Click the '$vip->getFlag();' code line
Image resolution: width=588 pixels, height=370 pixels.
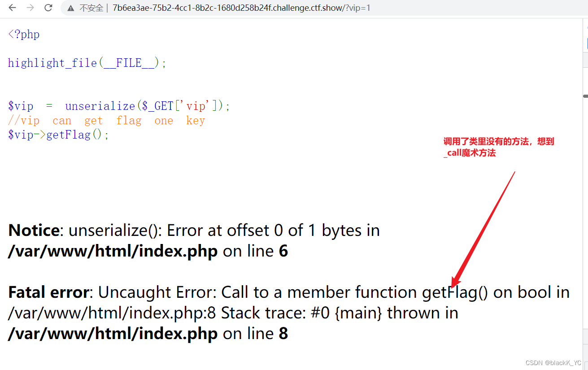58,135
